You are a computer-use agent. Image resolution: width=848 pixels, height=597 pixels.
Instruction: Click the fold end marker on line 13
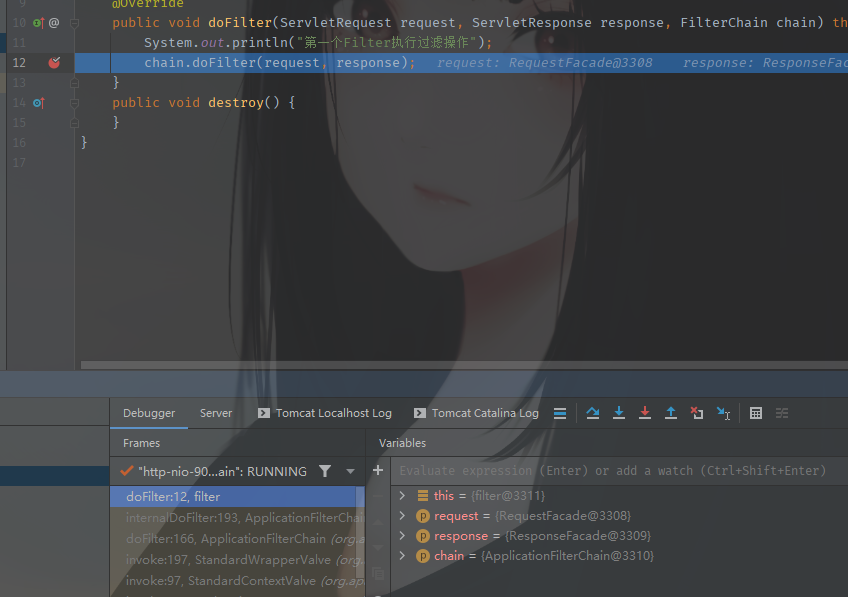pyautogui.click(x=75, y=83)
